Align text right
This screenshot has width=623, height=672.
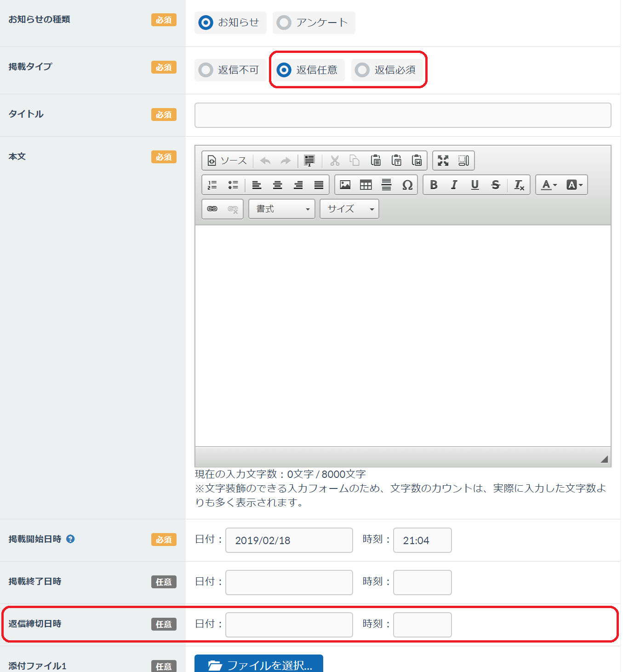(x=298, y=185)
